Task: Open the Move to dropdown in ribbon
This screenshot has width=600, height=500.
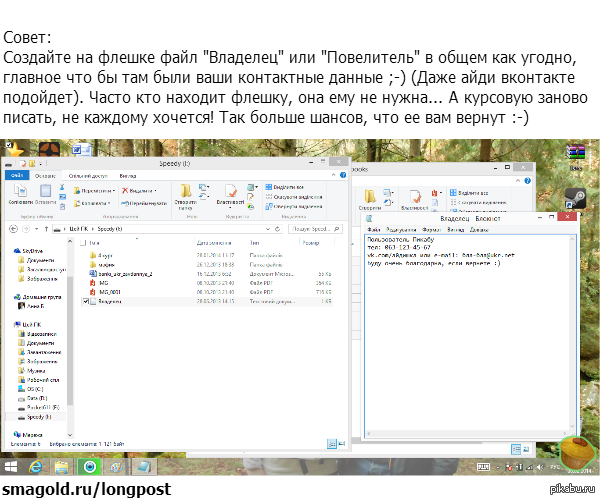Action: [x=95, y=190]
